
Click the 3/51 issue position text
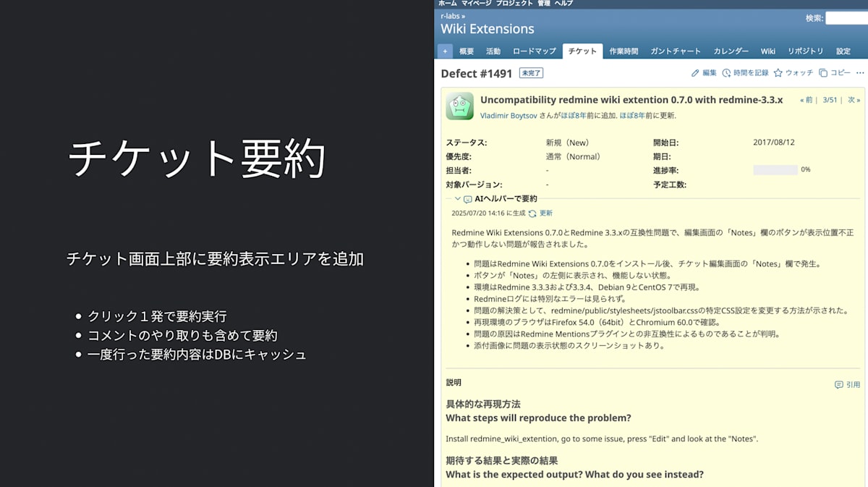[x=830, y=100]
